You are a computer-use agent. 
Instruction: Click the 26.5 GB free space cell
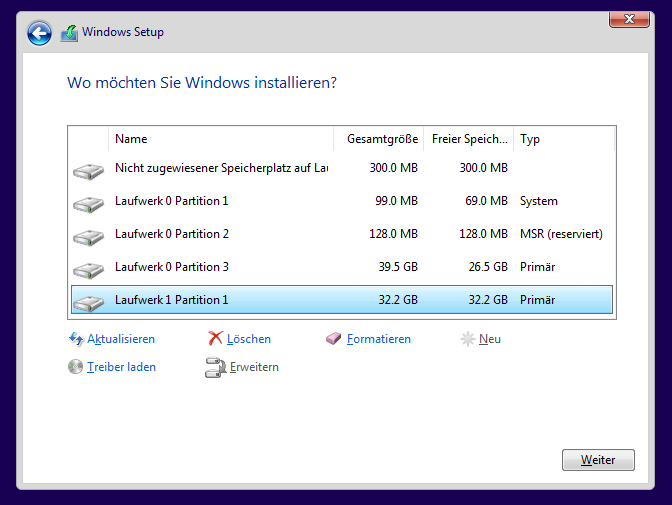point(488,267)
